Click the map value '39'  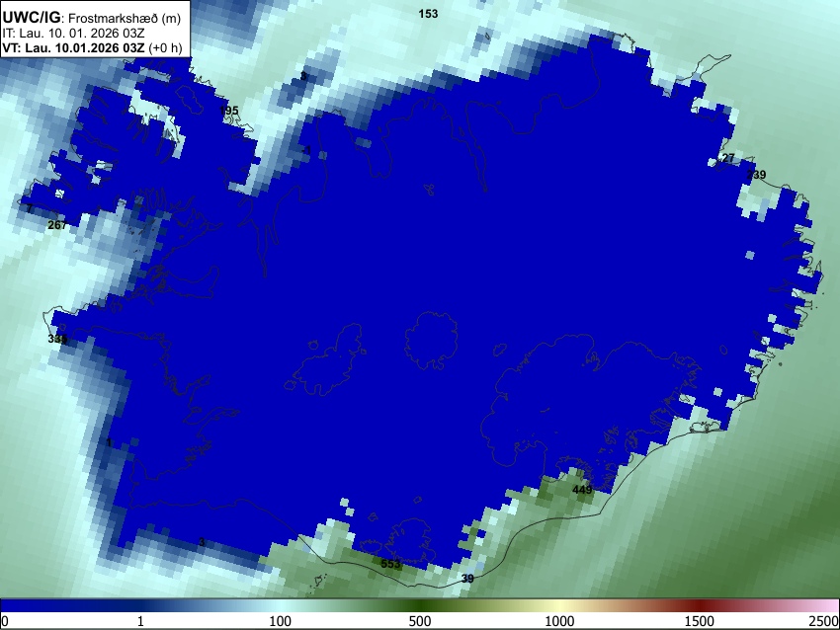pos(467,579)
